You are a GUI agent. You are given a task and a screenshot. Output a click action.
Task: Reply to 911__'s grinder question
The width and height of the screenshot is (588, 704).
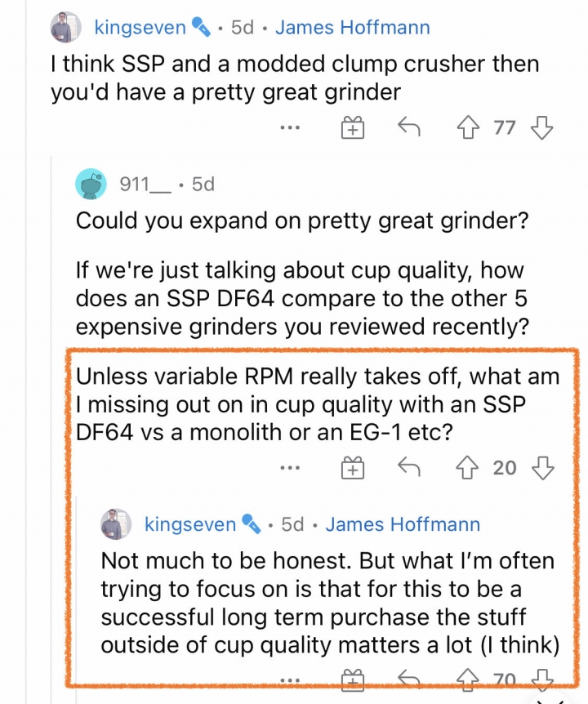click(409, 467)
